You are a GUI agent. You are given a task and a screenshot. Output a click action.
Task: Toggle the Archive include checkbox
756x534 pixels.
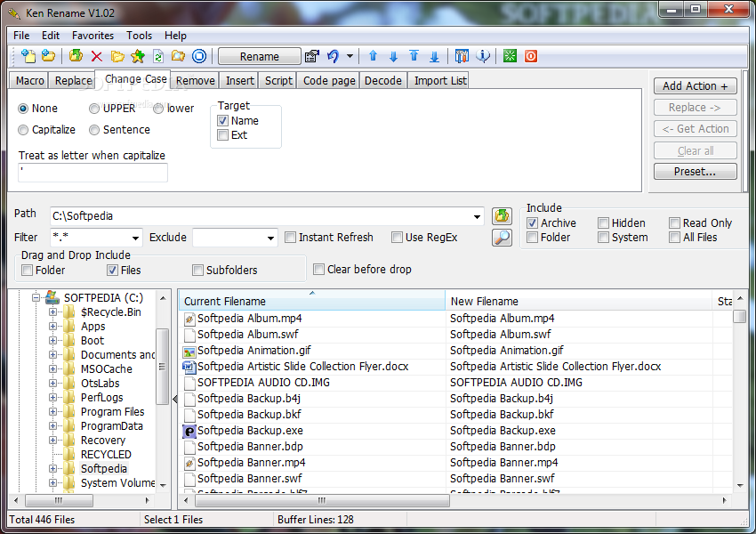[x=532, y=222]
